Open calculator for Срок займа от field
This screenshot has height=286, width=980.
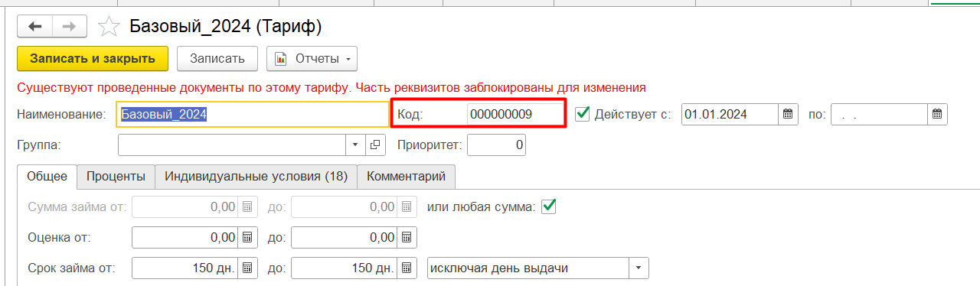(x=247, y=268)
